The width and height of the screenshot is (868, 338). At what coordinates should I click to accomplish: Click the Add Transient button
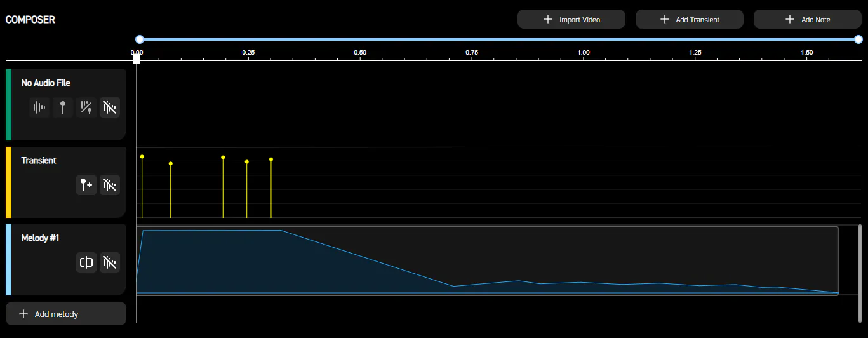click(690, 19)
